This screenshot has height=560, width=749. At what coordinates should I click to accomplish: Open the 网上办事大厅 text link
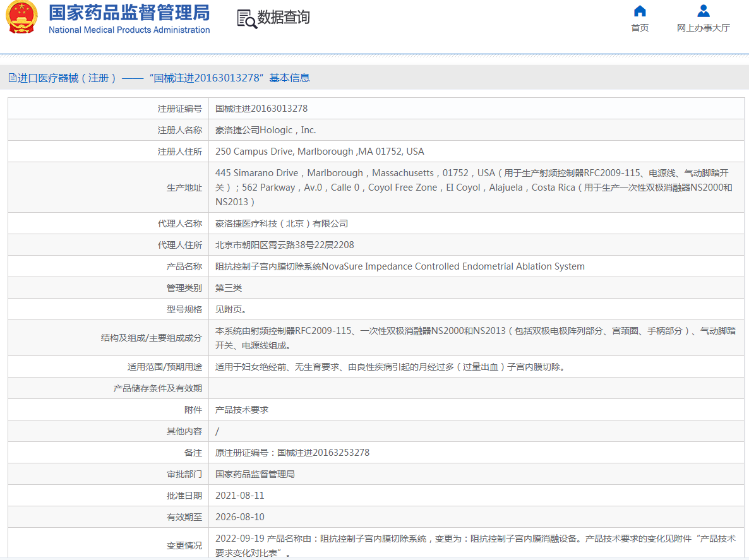pos(703,28)
